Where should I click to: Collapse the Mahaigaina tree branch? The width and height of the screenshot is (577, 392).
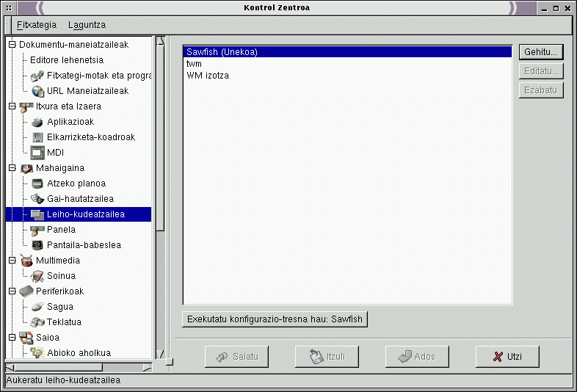12,168
